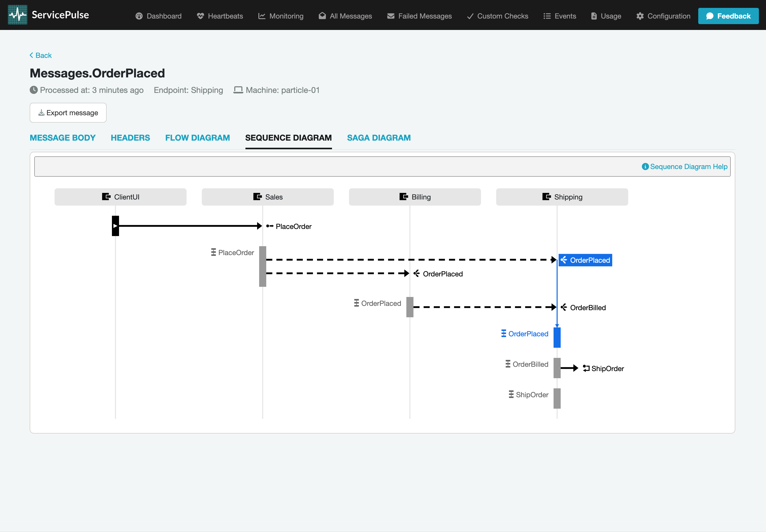This screenshot has height=532, width=766.
Task: Open the Feedback dialog
Action: tap(728, 16)
